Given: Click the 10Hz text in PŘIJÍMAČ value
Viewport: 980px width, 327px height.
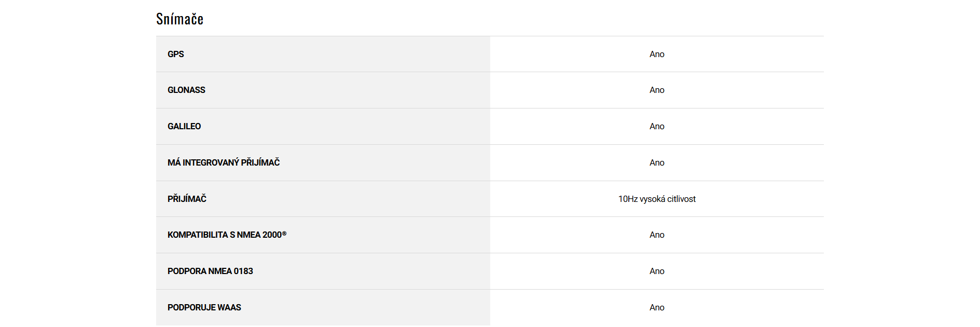Looking at the screenshot, I should pos(628,199).
